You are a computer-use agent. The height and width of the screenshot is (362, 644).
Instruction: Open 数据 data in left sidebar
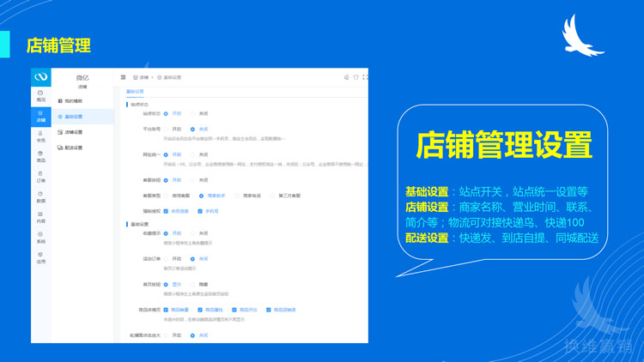(41, 197)
